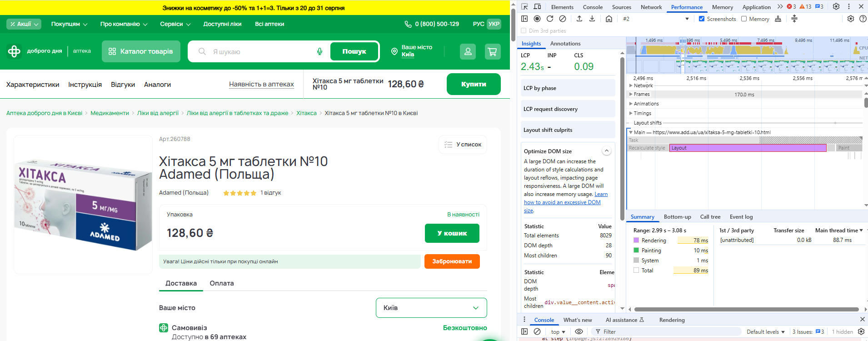Show console sidebar icon
This screenshot has height=341, width=868.
tap(524, 331)
